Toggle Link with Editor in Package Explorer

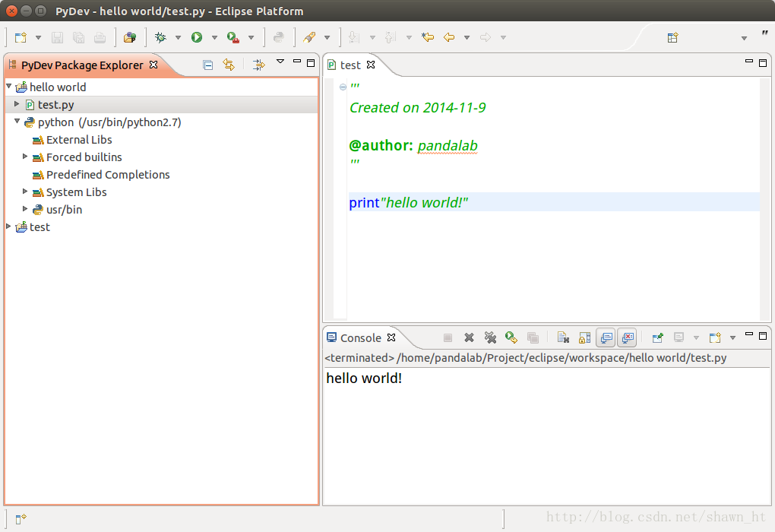click(x=229, y=65)
